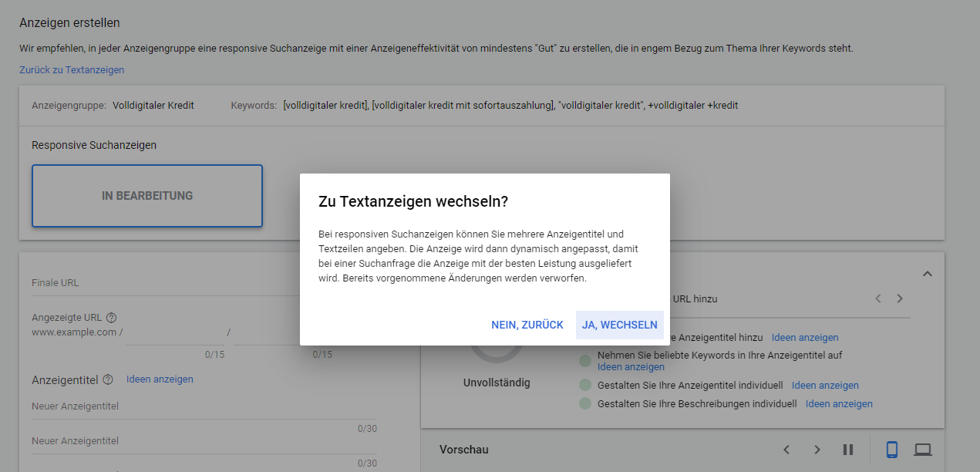980x472 pixels.
Task: Go to previous suggestion with left arrow
Action: pos(878,298)
